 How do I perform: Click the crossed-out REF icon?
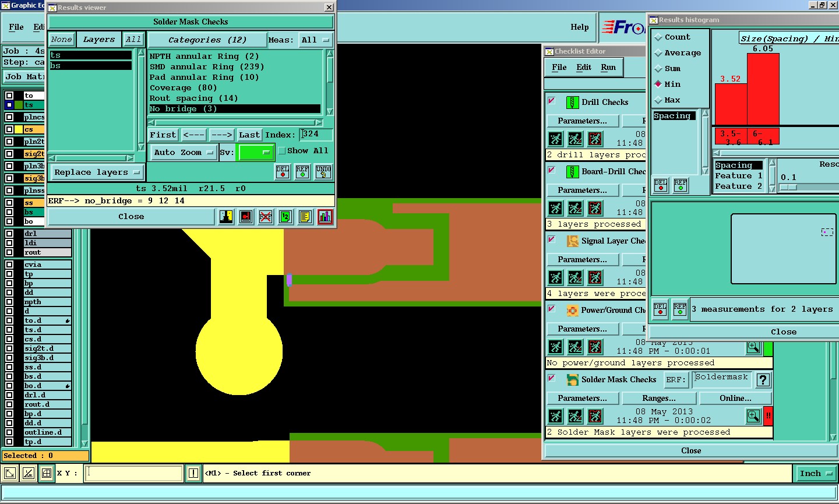tap(266, 217)
